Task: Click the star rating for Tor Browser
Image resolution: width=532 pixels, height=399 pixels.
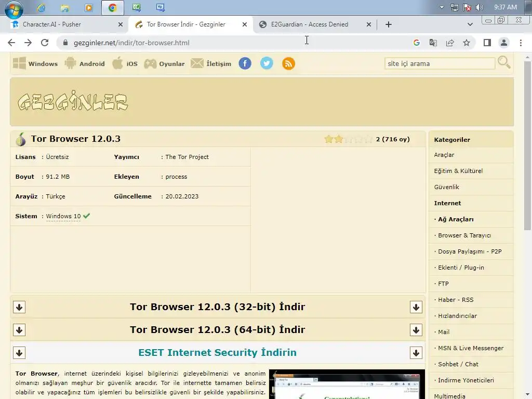Action: [x=349, y=139]
